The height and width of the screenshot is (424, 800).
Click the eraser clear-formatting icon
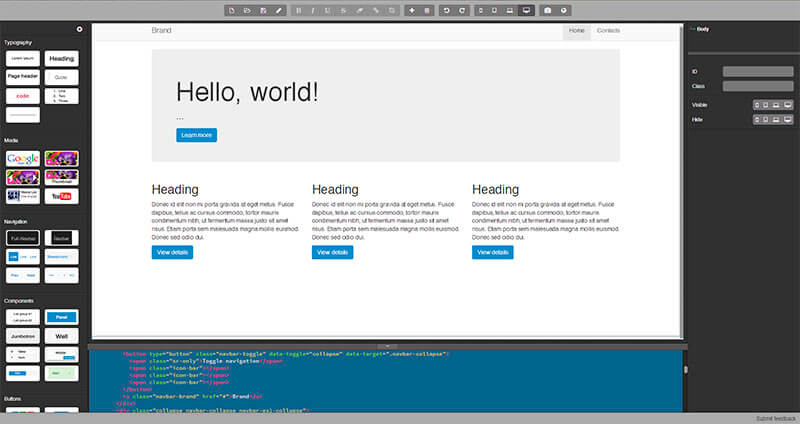click(x=360, y=11)
